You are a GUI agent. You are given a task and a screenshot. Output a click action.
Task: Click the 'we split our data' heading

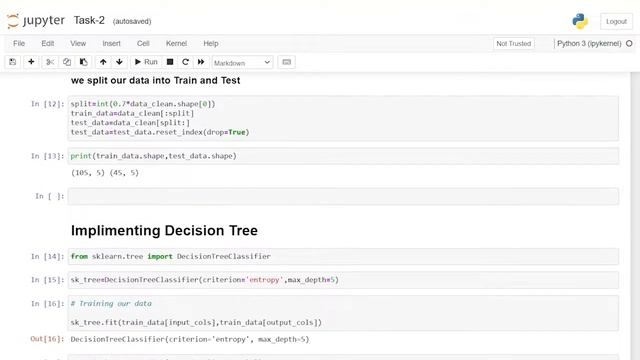[156, 80]
